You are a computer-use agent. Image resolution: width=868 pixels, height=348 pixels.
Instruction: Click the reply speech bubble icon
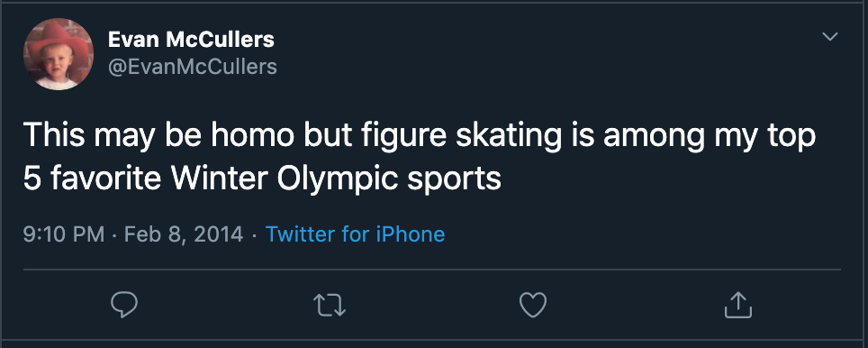[124, 305]
